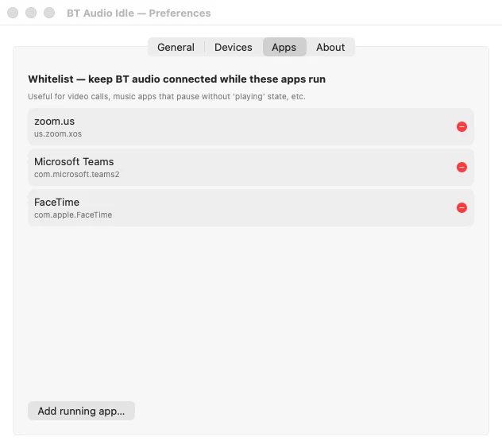This screenshot has height=448, width=502.
Task: Close the Preferences window
Action: tap(13, 13)
